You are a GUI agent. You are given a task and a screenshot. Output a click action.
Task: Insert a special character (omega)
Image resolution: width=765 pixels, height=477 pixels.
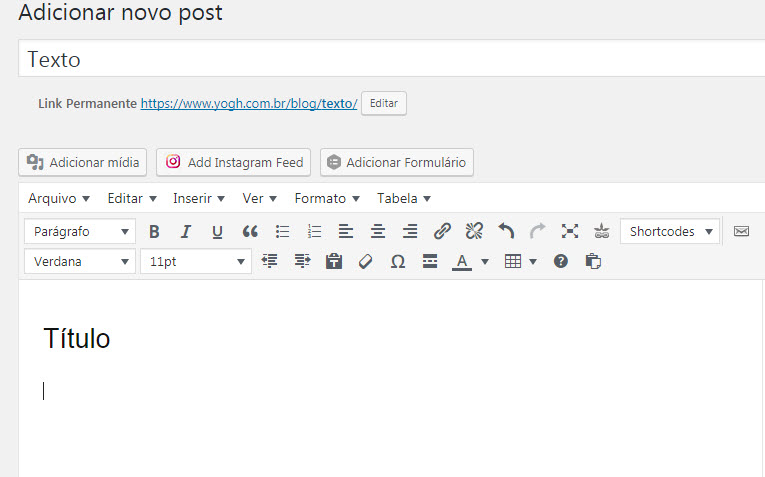[x=398, y=261]
